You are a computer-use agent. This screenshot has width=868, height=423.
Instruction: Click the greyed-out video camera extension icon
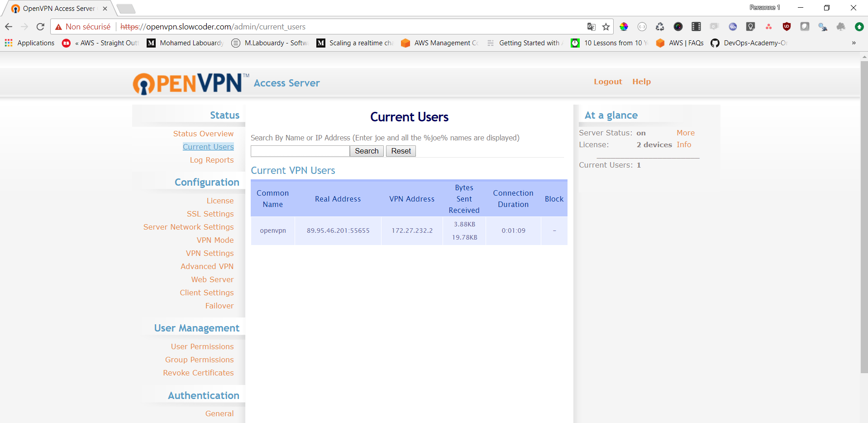click(714, 27)
